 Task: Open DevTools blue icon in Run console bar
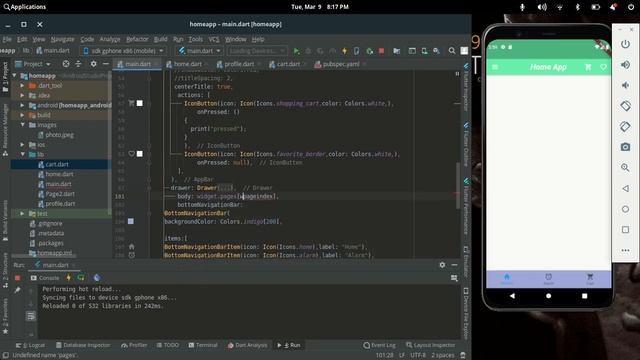(x=97, y=278)
